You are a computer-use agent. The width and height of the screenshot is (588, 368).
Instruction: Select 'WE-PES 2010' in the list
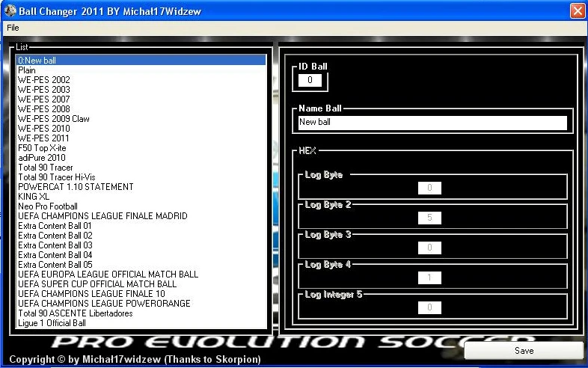coord(141,129)
